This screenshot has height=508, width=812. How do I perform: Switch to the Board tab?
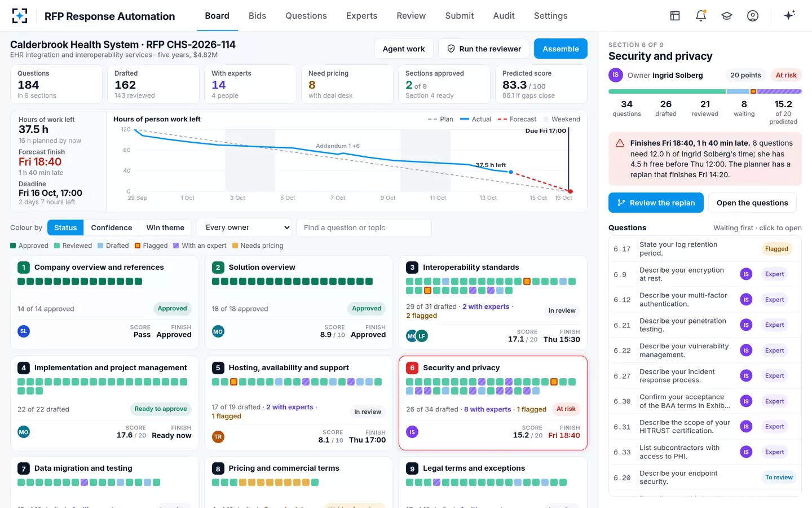tap(217, 16)
